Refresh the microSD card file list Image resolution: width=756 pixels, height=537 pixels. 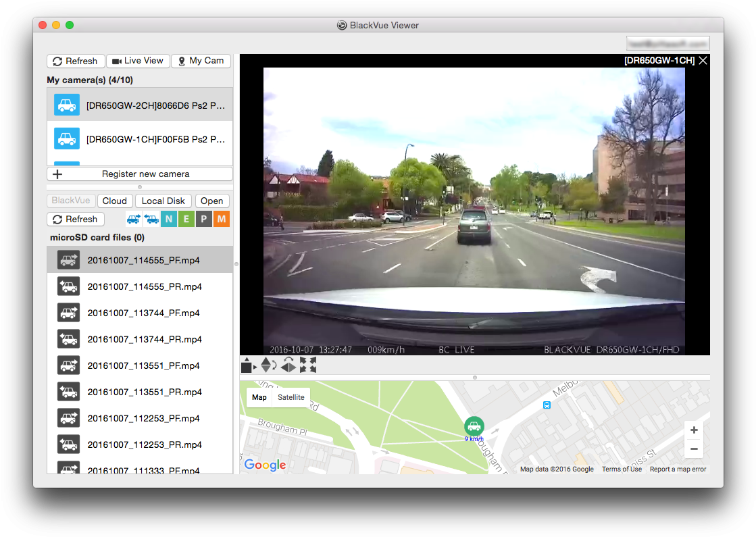pyautogui.click(x=75, y=219)
